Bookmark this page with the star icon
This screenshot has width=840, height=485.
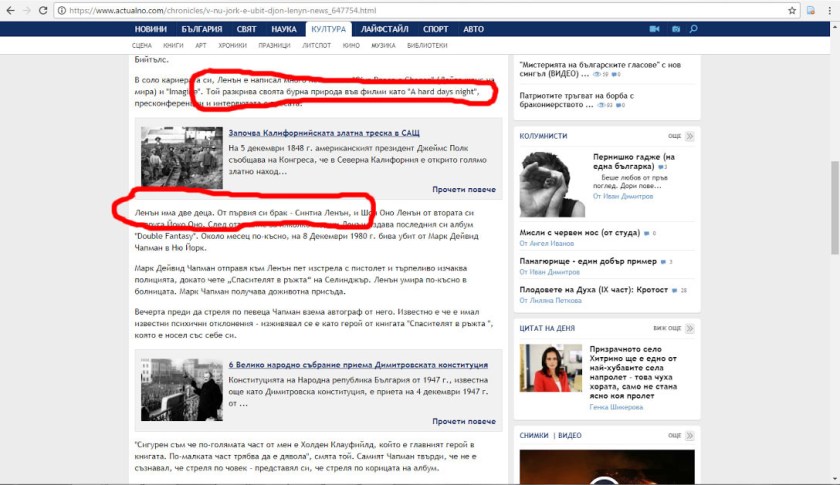coord(792,11)
